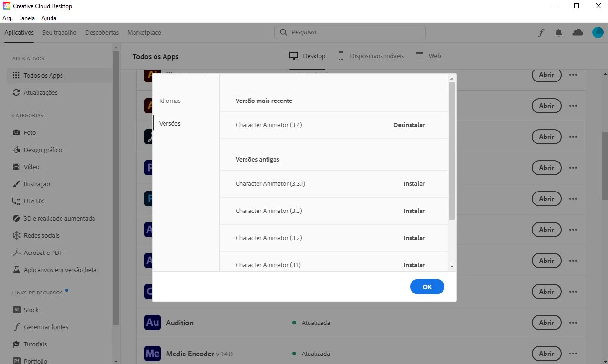Click the search magnifier icon
Image resolution: width=608 pixels, height=364 pixels.
click(x=283, y=32)
